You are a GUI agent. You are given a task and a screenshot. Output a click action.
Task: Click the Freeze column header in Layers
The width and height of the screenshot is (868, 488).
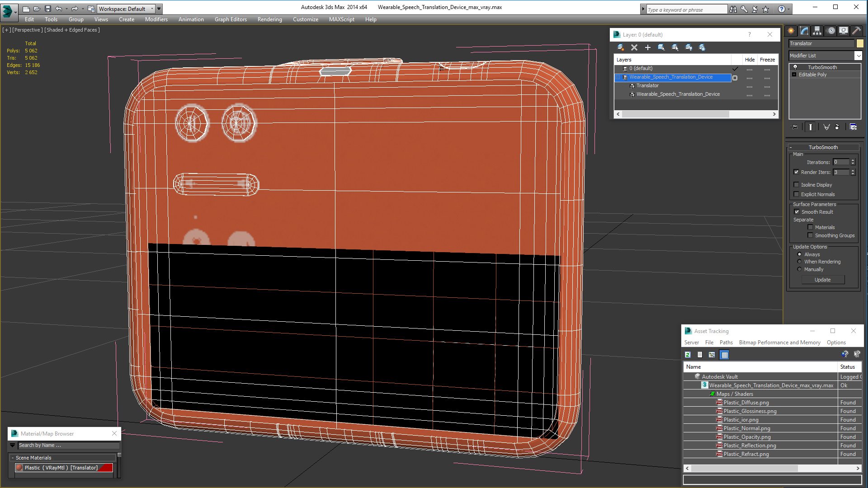(x=767, y=60)
